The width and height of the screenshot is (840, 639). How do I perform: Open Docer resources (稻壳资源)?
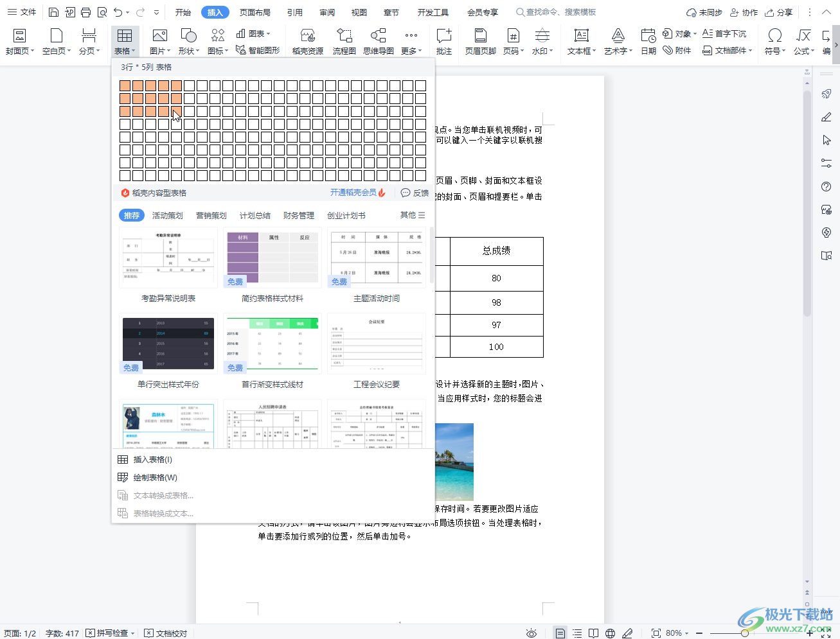tap(308, 42)
